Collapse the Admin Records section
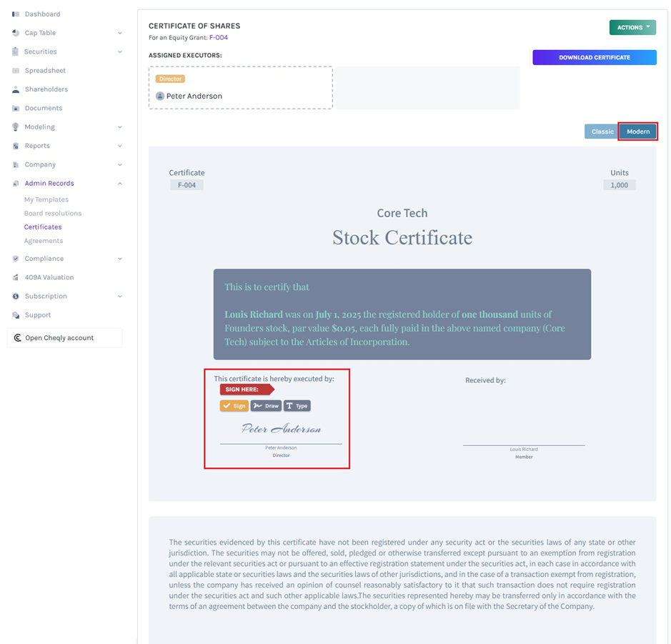The height and width of the screenshot is (644, 671). coord(119,184)
